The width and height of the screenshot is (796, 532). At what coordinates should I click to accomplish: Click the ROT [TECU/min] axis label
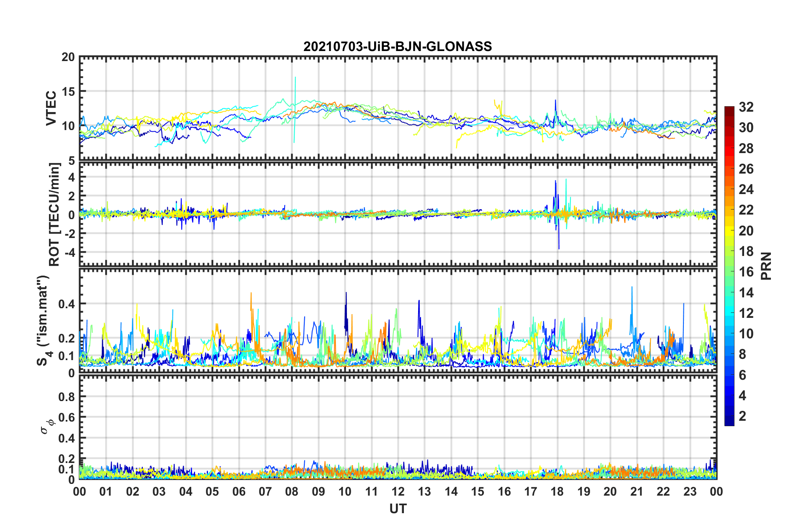coord(54,215)
